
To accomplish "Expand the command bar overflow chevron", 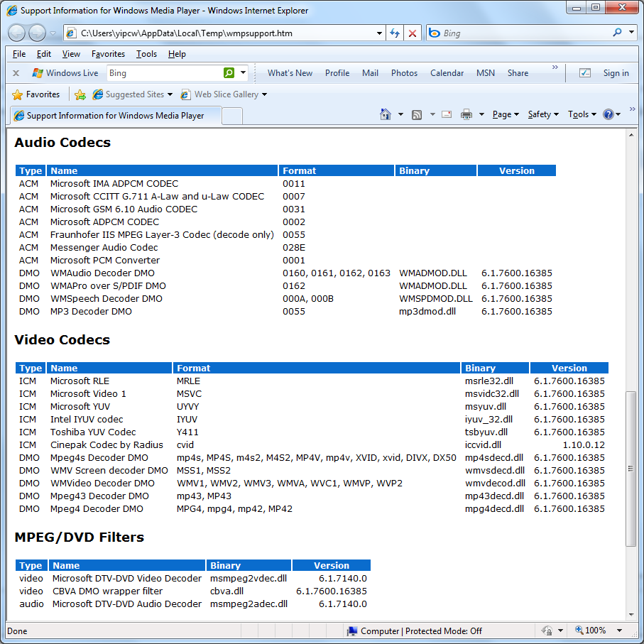I will click(x=632, y=109).
